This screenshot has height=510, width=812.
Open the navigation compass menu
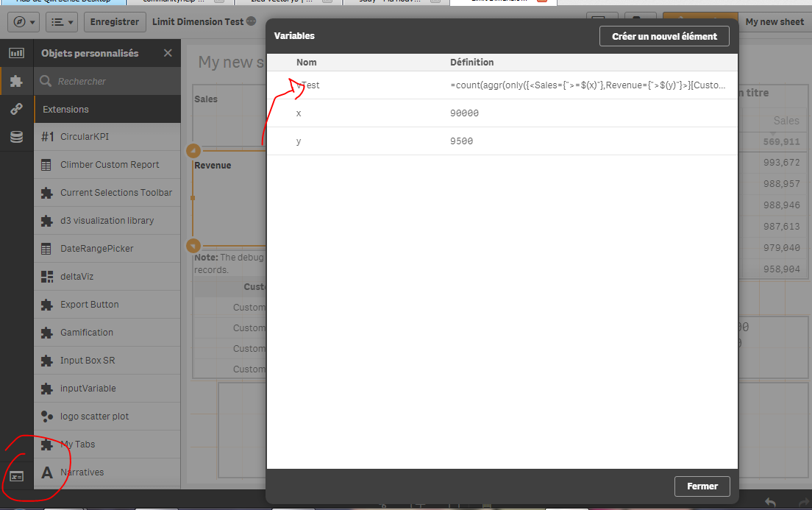(24, 22)
